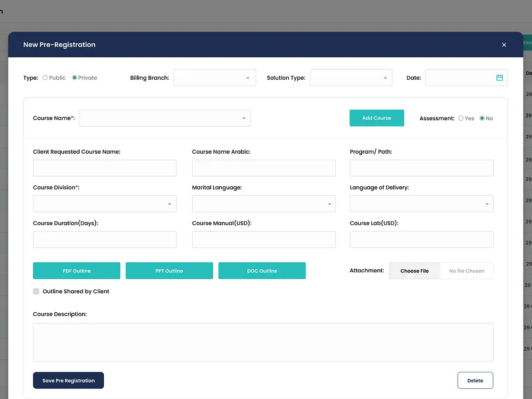Expand the Marital Language dropdown
The image size is (532, 399).
[x=263, y=204]
